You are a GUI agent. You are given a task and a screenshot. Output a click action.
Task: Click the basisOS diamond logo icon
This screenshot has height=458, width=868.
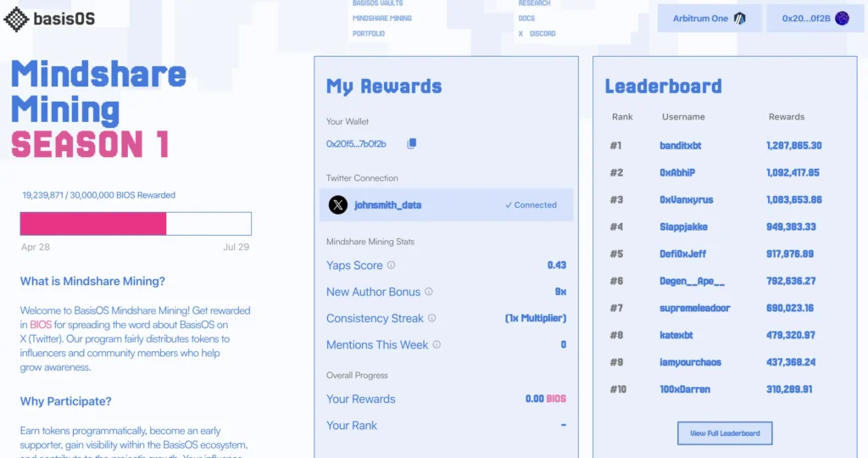point(16,20)
